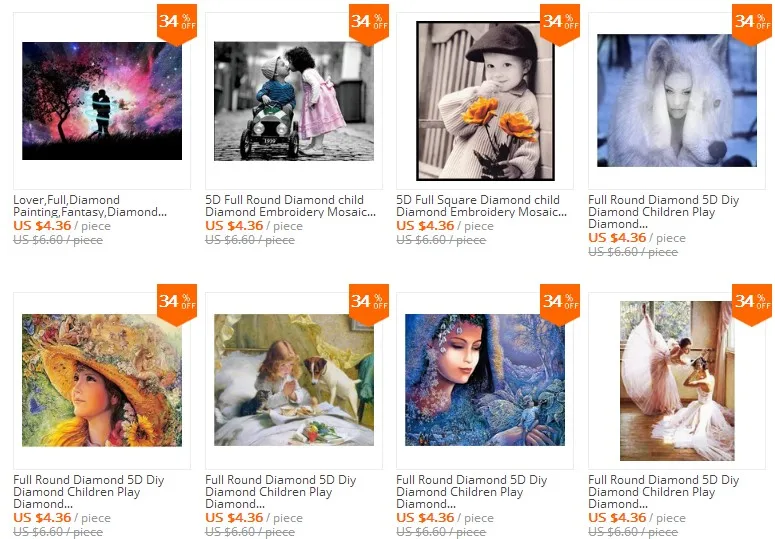Click the 34% off badge on ballerinas item
Viewport: 775px width, 539px height.
point(752,304)
